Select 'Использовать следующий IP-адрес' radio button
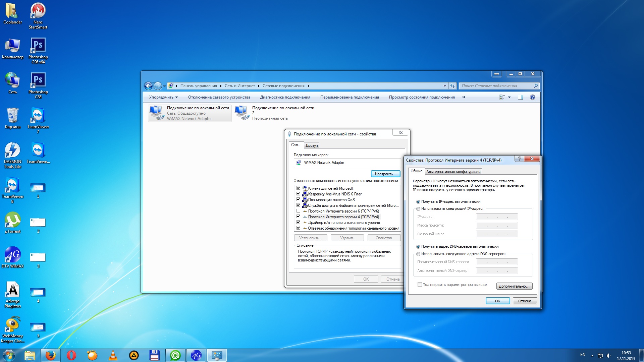The image size is (644, 362). click(x=418, y=209)
